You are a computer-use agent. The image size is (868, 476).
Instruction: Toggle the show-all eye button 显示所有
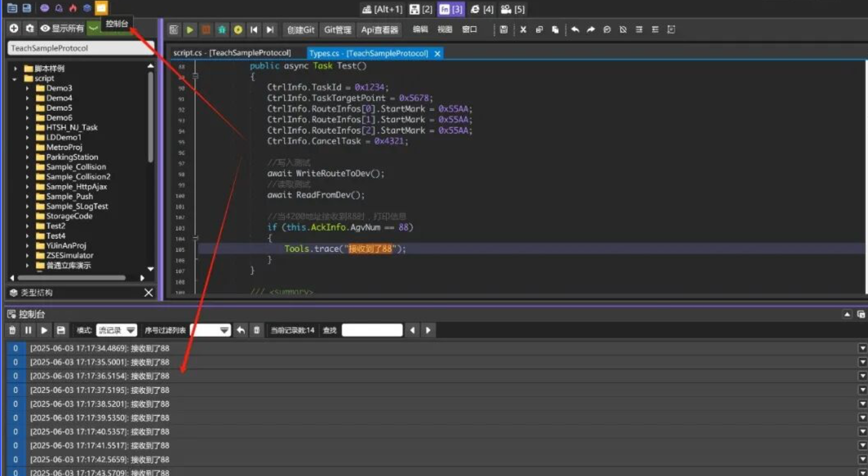[62, 28]
